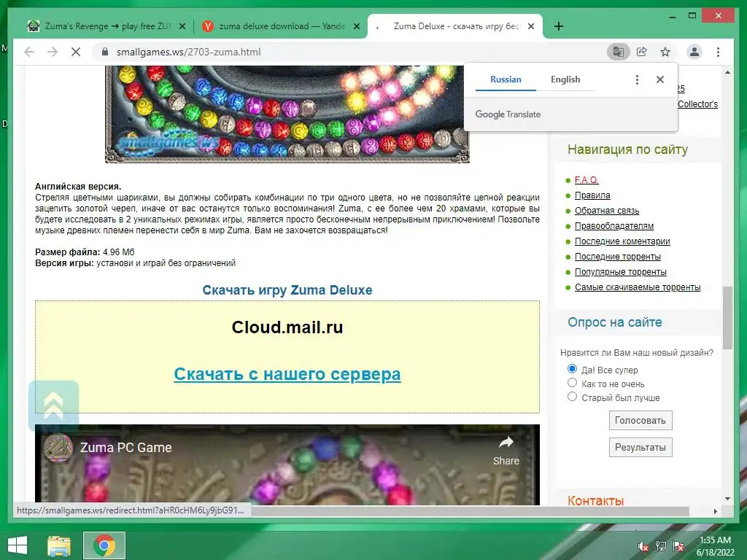Viewport: 747px width, 560px height.
Task: Open the Правообладателям link
Action: (614, 226)
